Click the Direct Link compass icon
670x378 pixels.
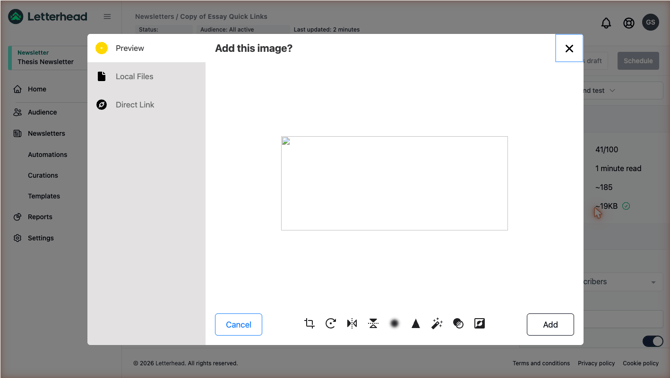point(101,105)
